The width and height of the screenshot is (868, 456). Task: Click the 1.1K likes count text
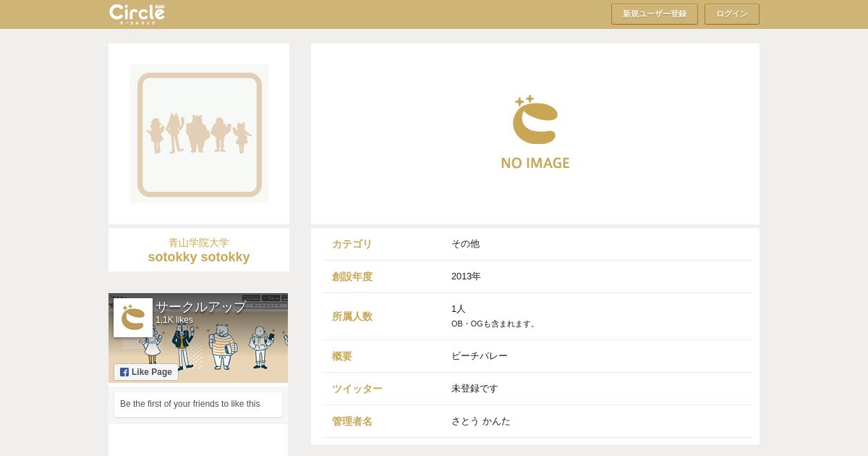(174, 320)
